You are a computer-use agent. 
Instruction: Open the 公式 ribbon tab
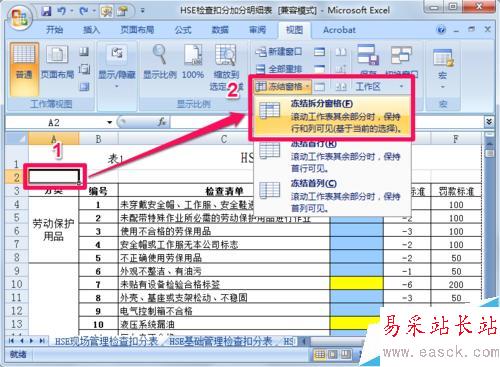click(183, 30)
